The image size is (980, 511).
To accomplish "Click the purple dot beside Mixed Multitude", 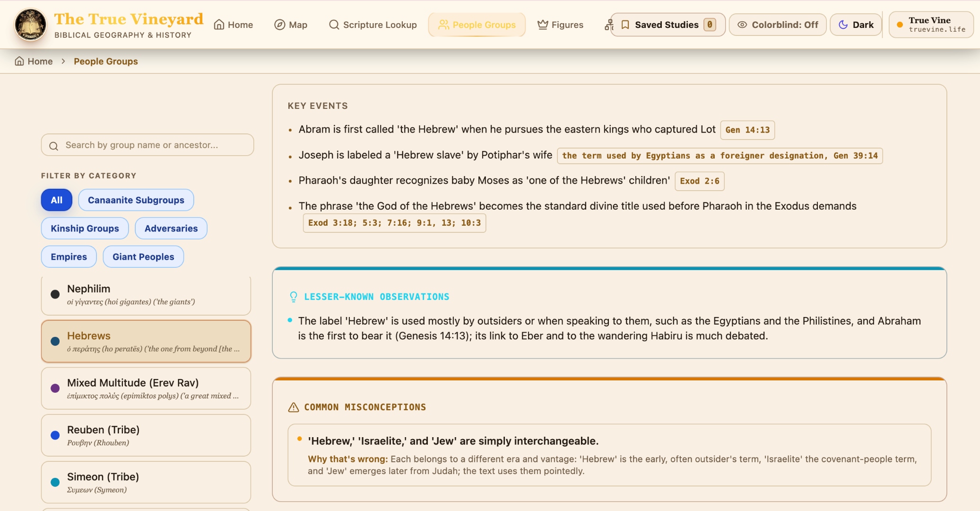I will pos(55,388).
